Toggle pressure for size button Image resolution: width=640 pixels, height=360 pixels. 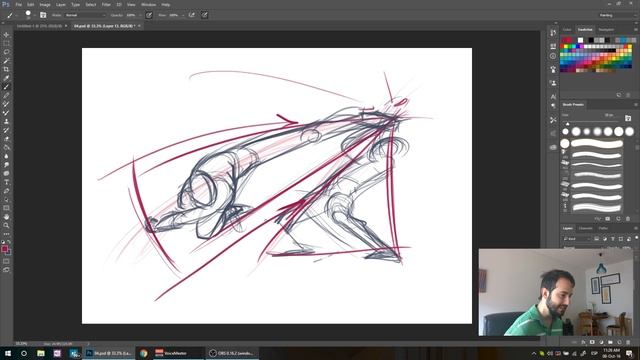204,15
